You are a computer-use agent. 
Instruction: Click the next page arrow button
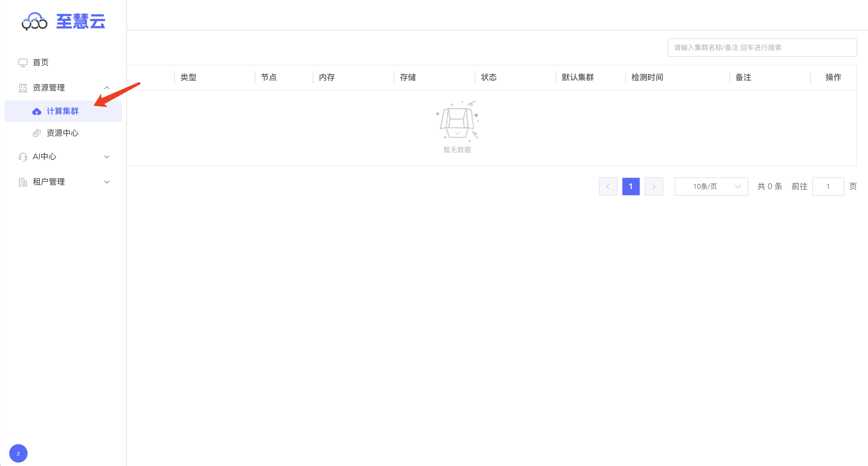654,187
